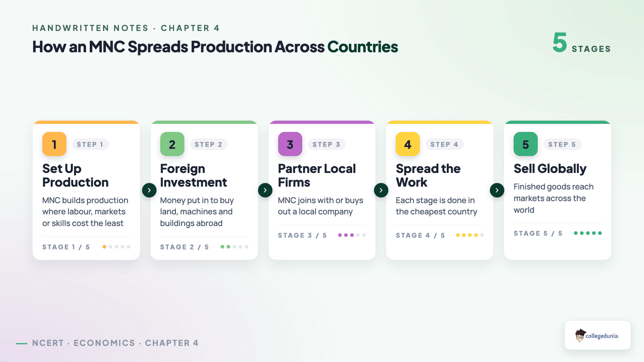Viewport: 644px width, 362px height.
Task: Click the 'STAGE 4 / 5' label
Action: (420, 235)
